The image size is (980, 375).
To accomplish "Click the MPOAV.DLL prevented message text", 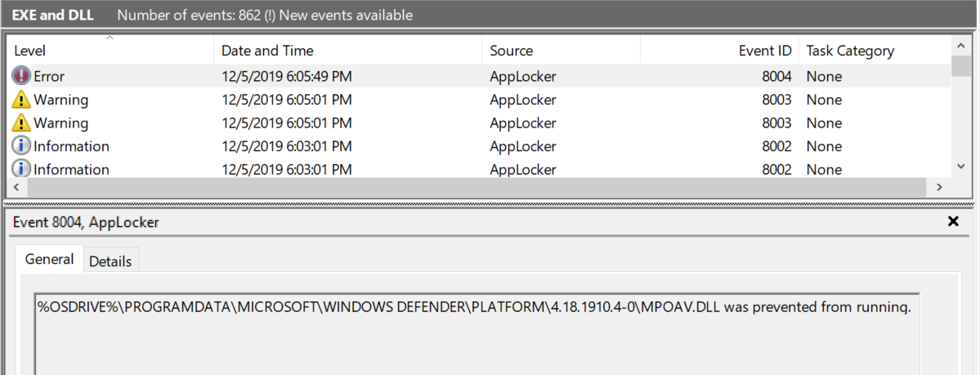I will 474,307.
